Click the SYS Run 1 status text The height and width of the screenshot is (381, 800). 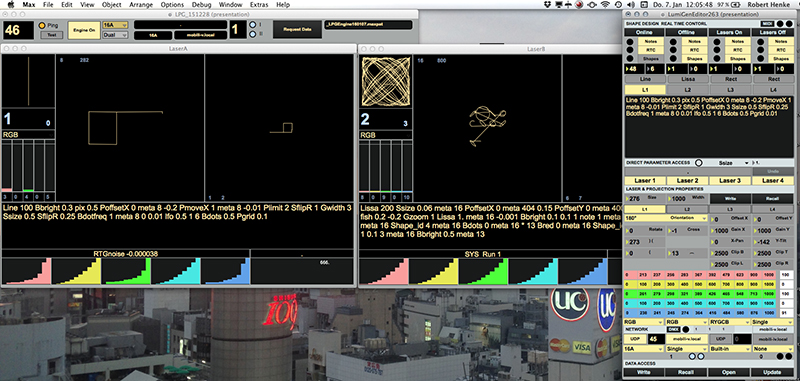[483, 253]
